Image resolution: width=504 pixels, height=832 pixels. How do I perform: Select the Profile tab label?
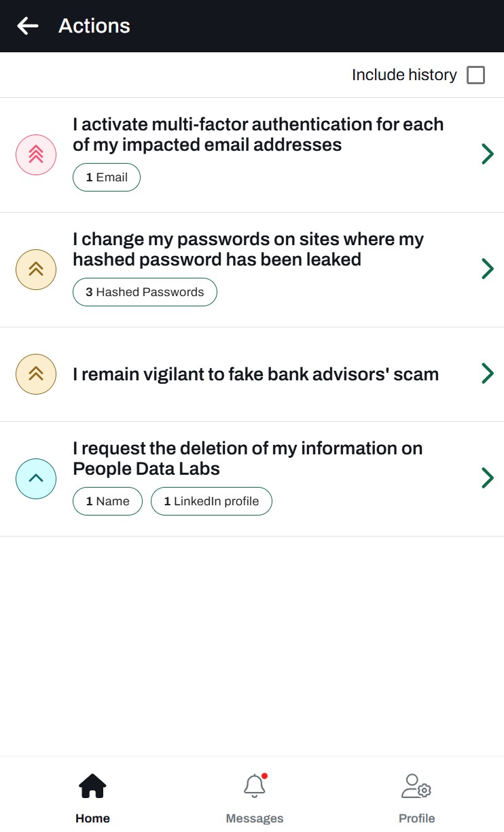[x=416, y=818]
